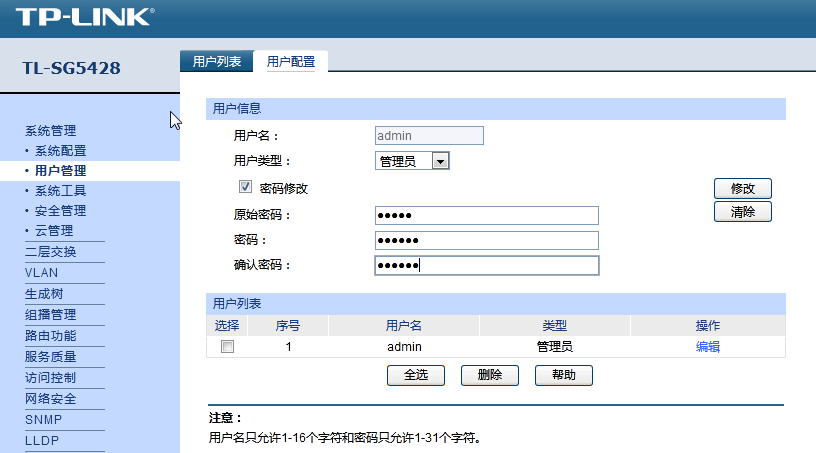816x453 pixels.
Task: Click the 删除 button
Action: (490, 375)
